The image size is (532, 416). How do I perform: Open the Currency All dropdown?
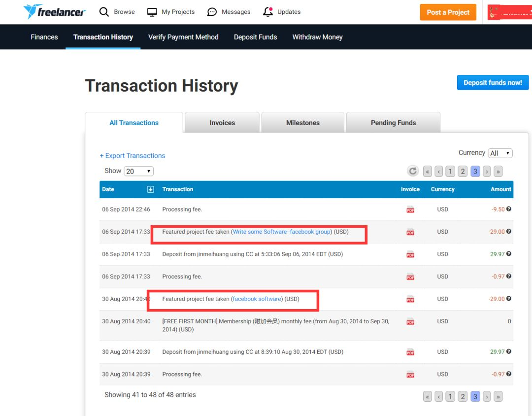point(500,153)
